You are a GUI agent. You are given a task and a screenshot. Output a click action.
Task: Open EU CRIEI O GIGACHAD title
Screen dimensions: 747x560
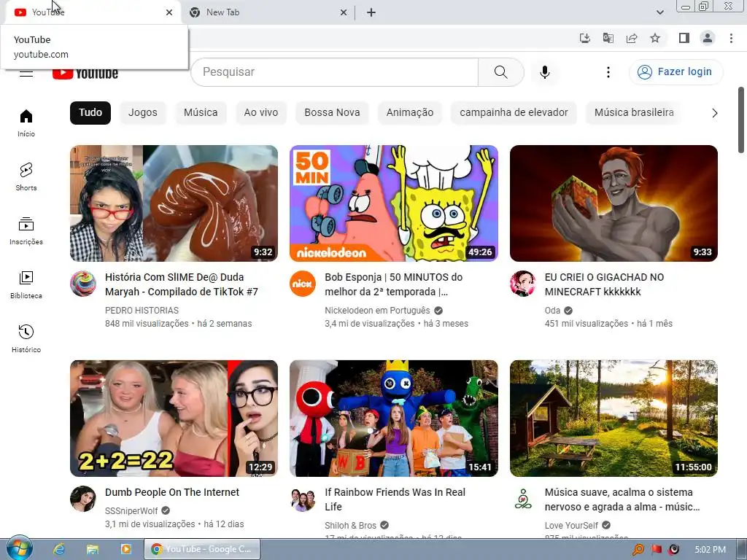(x=604, y=284)
